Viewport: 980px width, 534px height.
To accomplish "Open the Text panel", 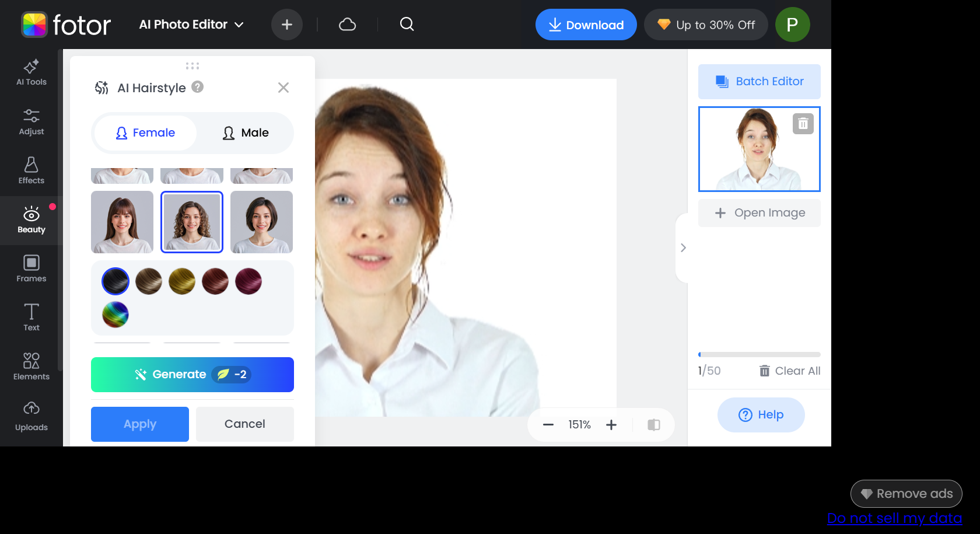I will (x=32, y=318).
